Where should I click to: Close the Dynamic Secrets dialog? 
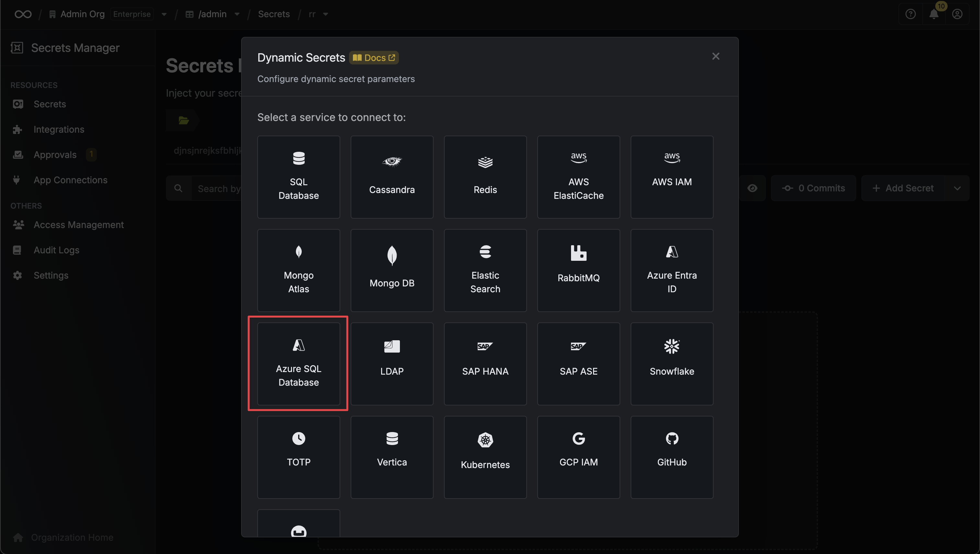point(716,56)
